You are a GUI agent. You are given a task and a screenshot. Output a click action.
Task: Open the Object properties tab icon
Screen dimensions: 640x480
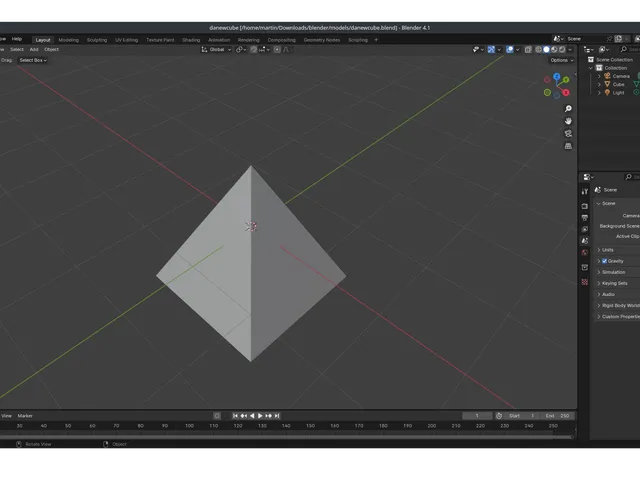click(585, 267)
